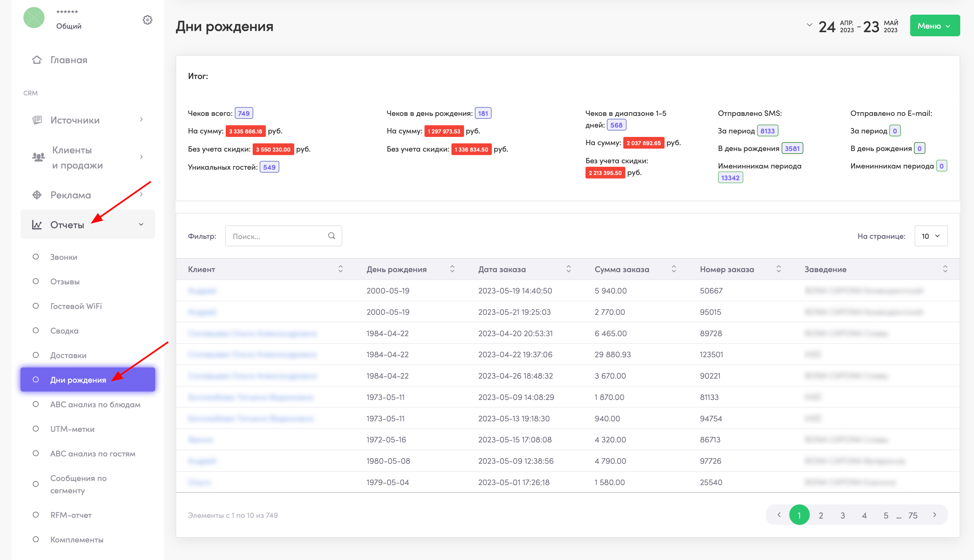
Task: Open client link for order 95015
Action: 202,312
